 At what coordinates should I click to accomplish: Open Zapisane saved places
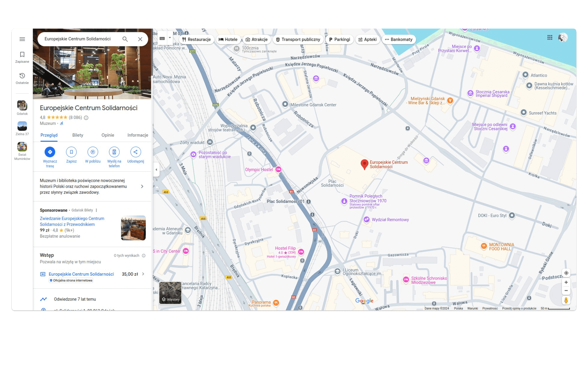click(x=22, y=57)
